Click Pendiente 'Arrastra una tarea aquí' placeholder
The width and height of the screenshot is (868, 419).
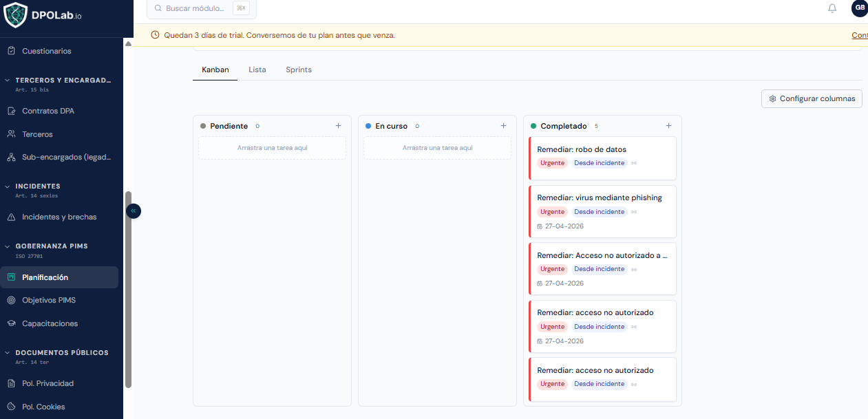point(273,148)
